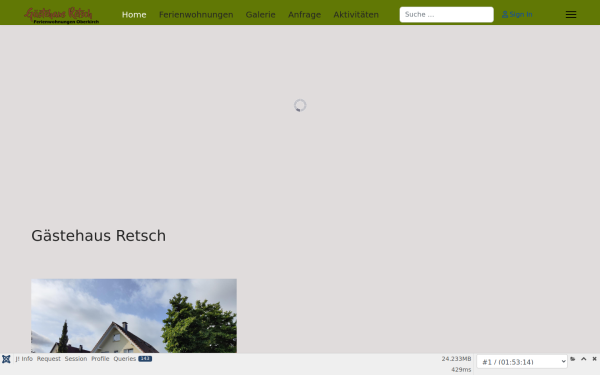
Task: Close the debug bar
Action: pyautogui.click(x=594, y=359)
